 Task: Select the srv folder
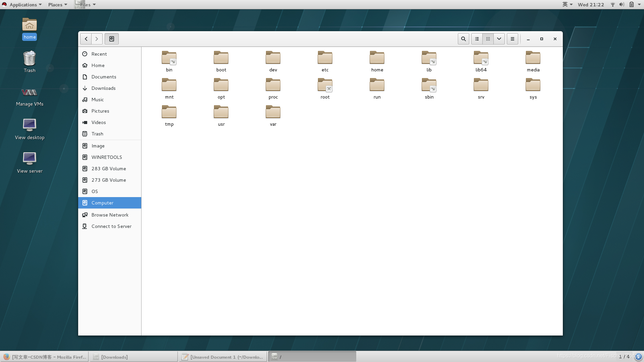point(481,88)
